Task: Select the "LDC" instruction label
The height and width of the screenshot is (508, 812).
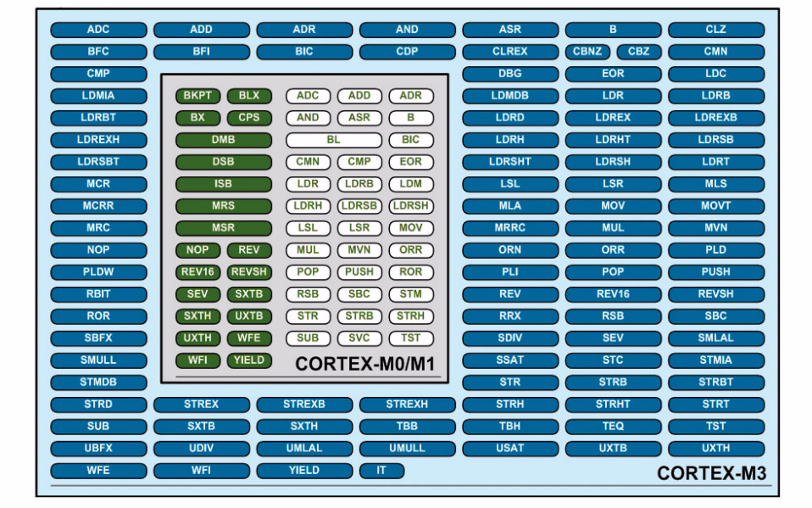Action: 716,74
